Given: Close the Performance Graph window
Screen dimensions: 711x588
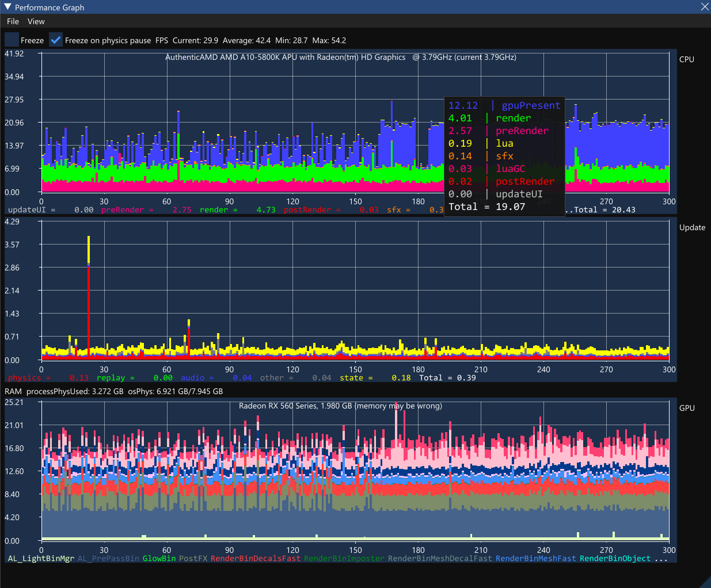Looking at the screenshot, I should [704, 7].
